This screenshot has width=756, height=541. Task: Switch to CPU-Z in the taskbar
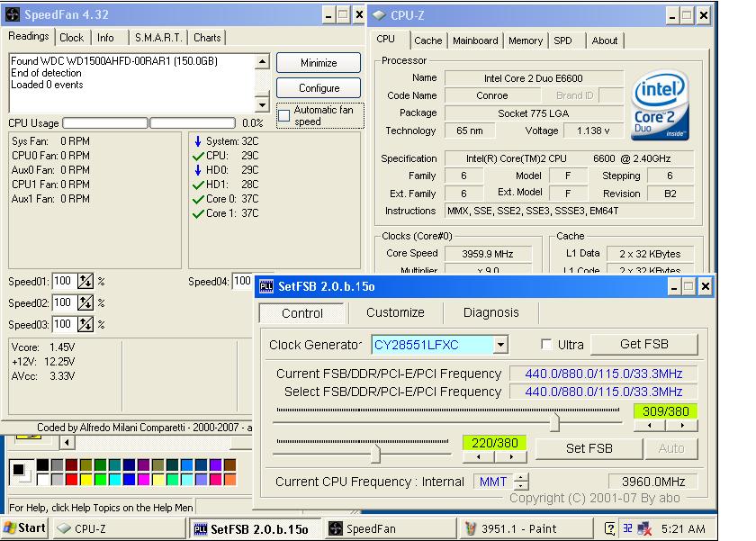119,529
